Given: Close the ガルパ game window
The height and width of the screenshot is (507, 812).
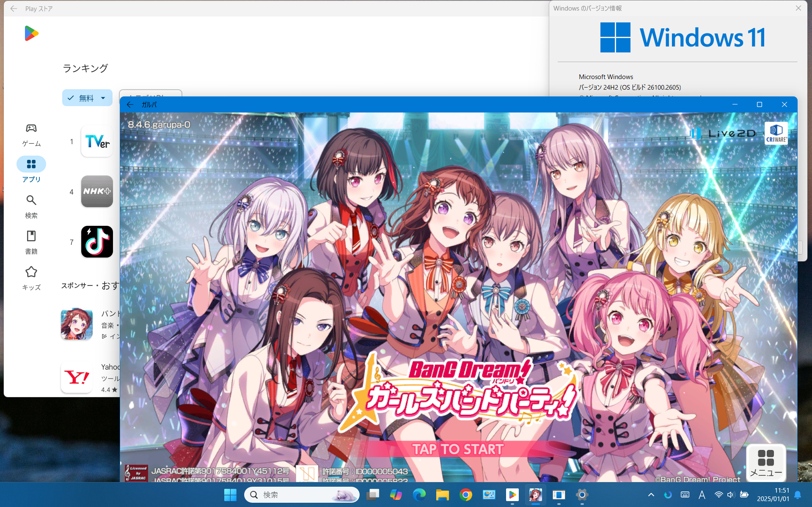Looking at the screenshot, I should coord(784,104).
